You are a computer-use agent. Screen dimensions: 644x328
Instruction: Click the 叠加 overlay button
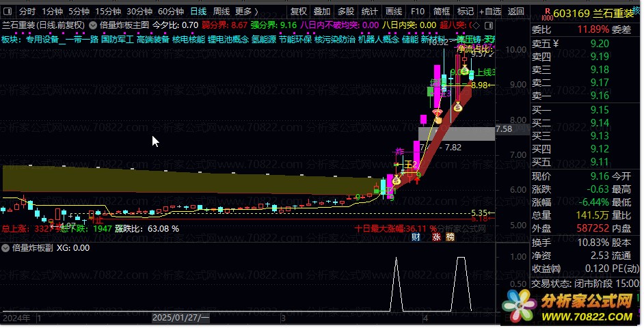pos(322,12)
